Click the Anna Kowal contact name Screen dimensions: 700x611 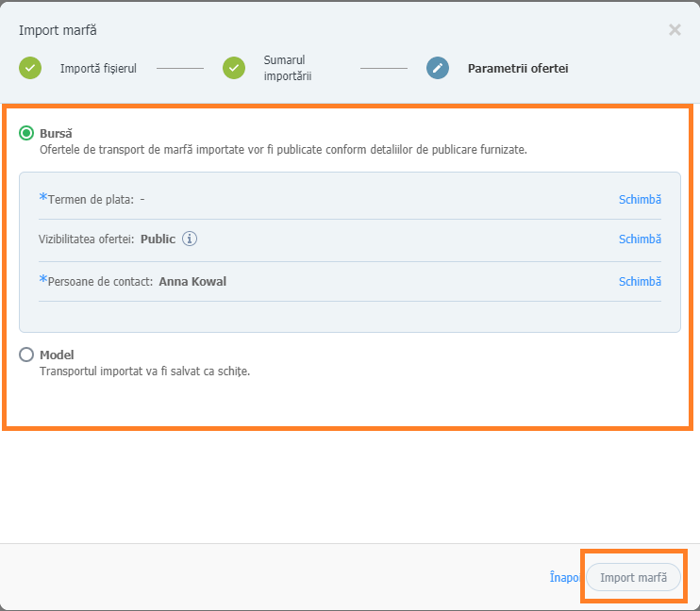tap(192, 282)
